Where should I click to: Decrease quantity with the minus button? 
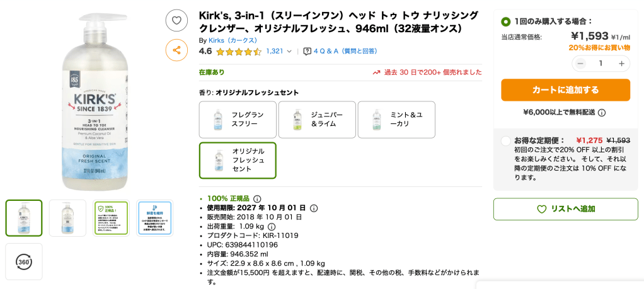point(580,64)
